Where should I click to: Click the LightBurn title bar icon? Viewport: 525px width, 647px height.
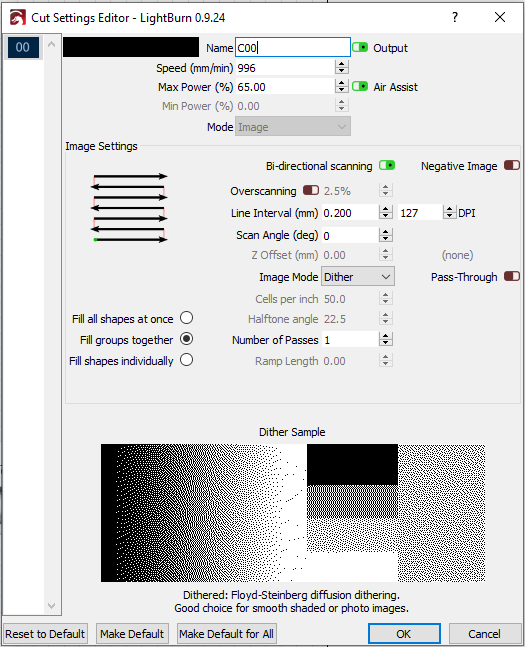(18, 18)
